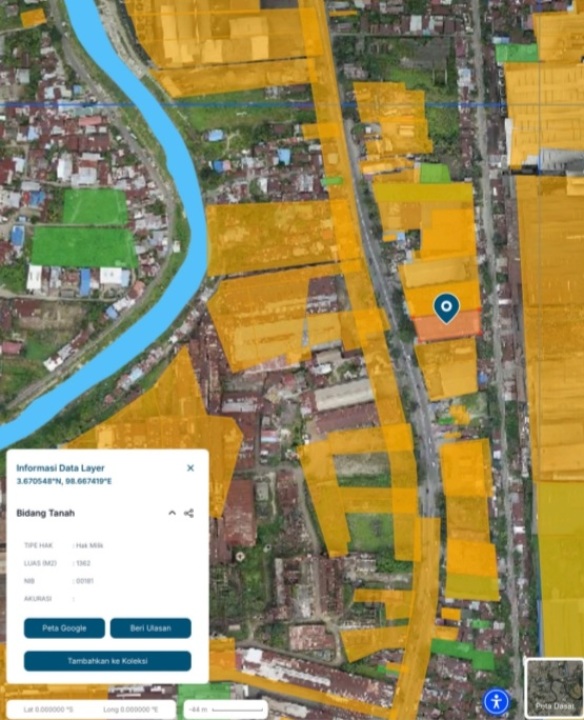Click the blue location pin marker

click(446, 309)
